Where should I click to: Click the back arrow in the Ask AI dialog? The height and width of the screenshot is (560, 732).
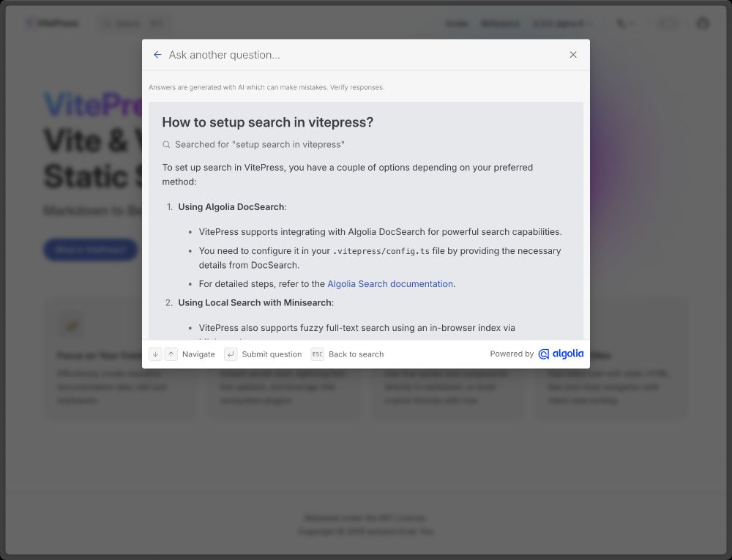click(x=157, y=55)
